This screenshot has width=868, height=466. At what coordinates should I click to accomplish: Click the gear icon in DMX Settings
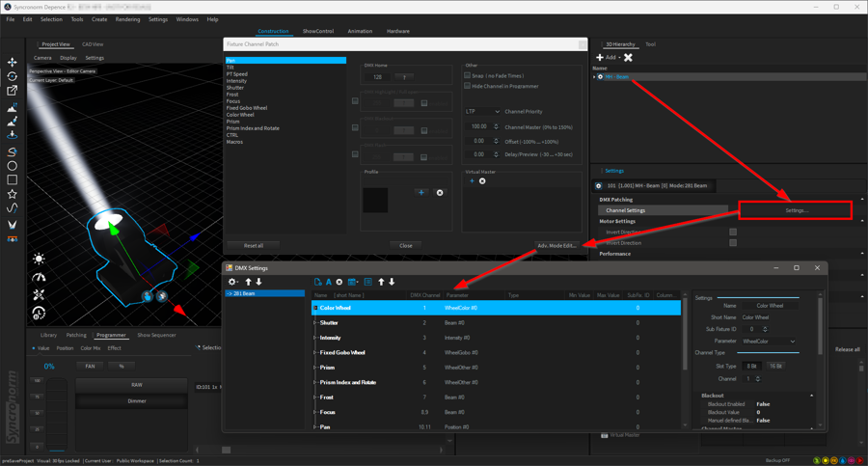[x=232, y=282]
